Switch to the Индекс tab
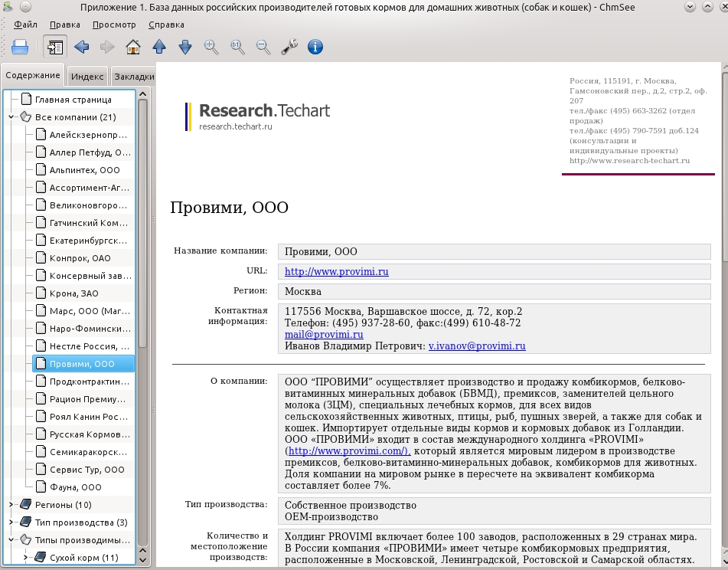This screenshot has width=728, height=570. point(87,77)
